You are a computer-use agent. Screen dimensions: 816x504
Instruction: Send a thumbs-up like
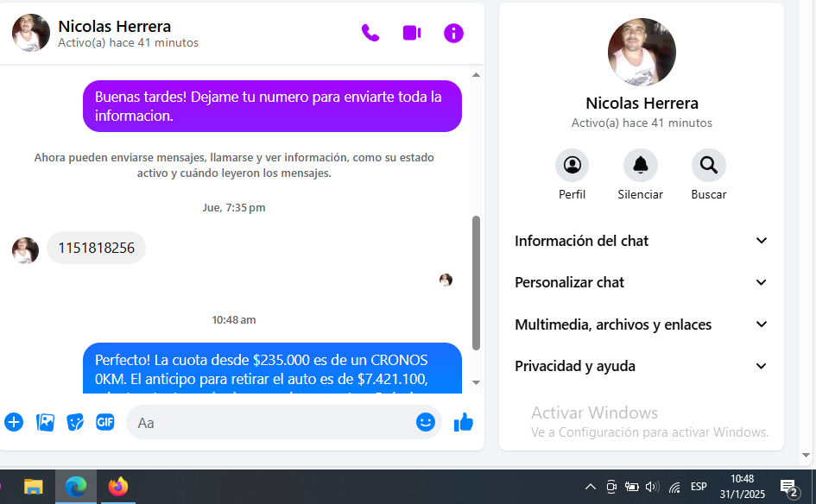pos(464,422)
